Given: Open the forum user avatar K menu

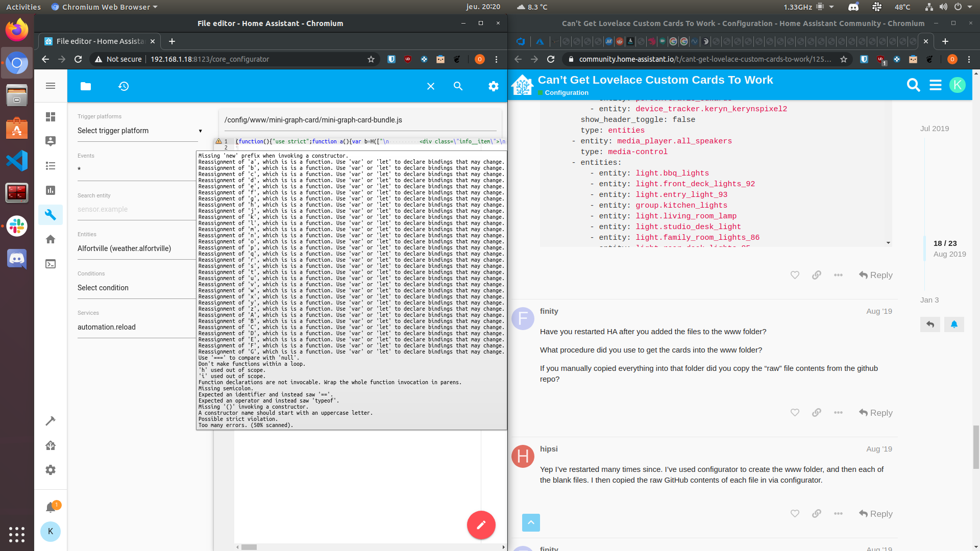Looking at the screenshot, I should (x=958, y=85).
